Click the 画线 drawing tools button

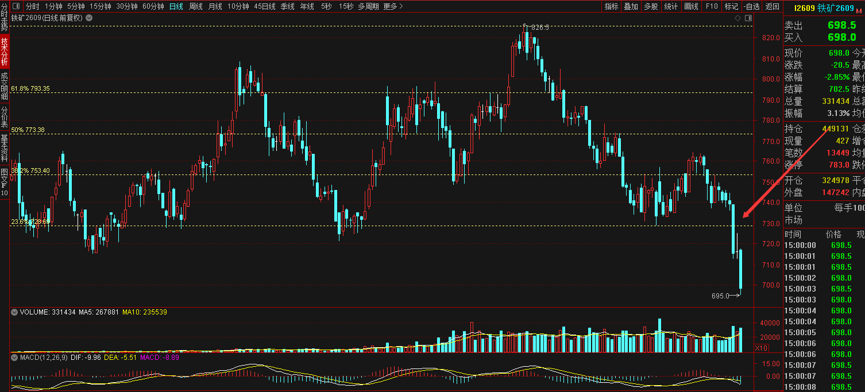pos(691,7)
